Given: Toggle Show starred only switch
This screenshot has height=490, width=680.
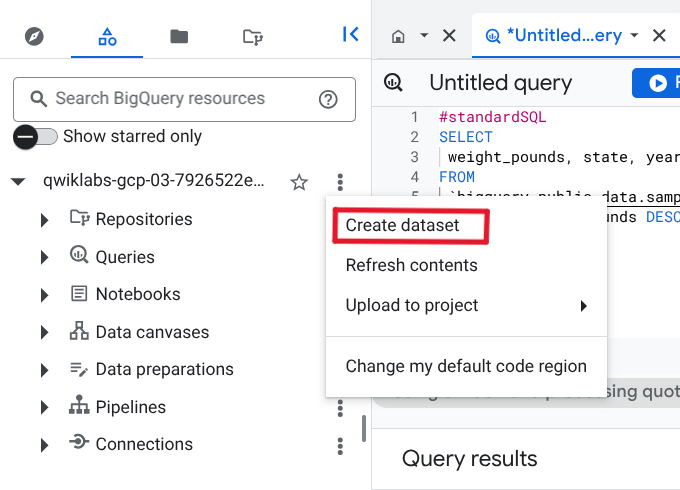Looking at the screenshot, I should click(x=35, y=137).
